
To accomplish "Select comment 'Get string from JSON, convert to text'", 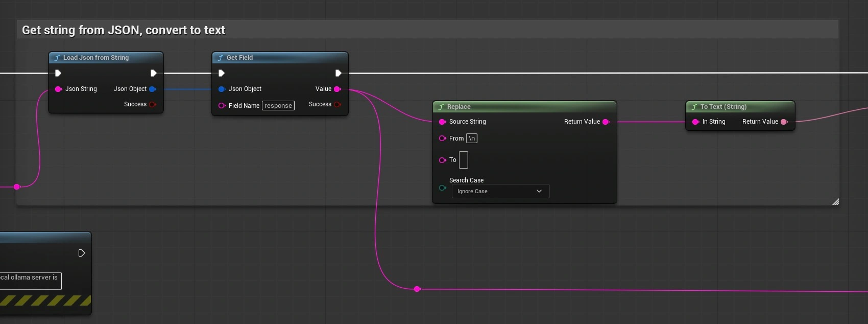I will [x=124, y=30].
